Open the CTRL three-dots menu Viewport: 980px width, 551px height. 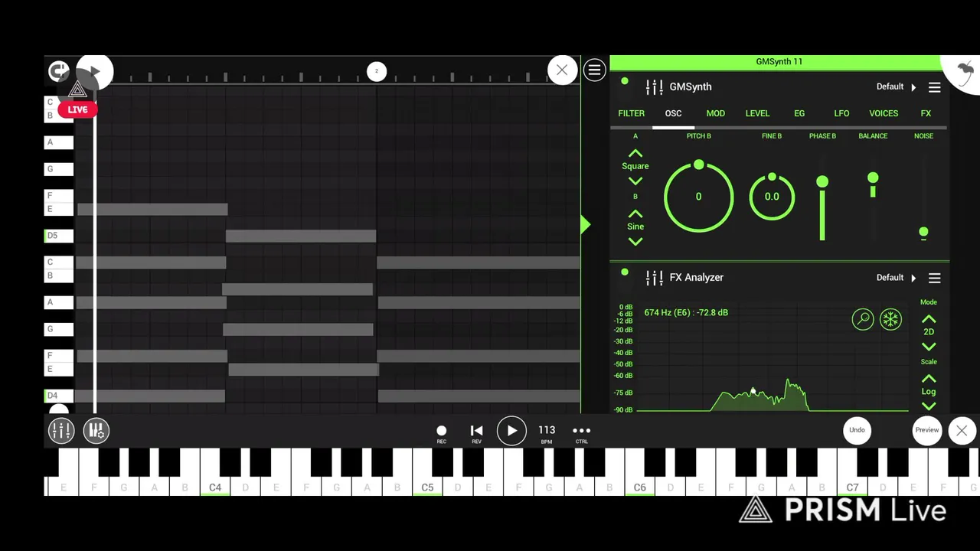tap(582, 433)
